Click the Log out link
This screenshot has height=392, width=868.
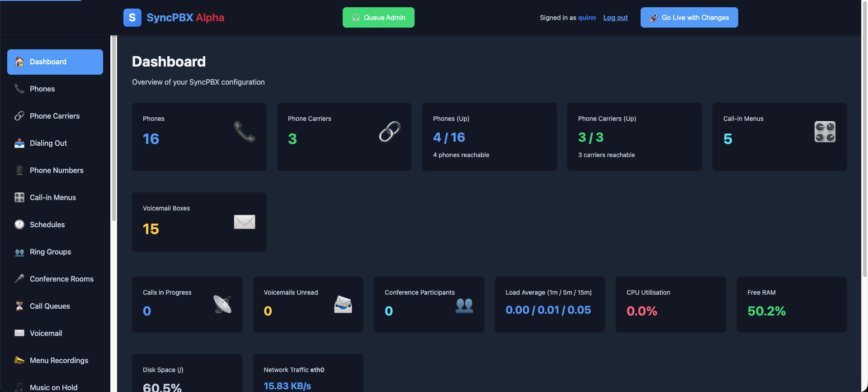pos(615,18)
